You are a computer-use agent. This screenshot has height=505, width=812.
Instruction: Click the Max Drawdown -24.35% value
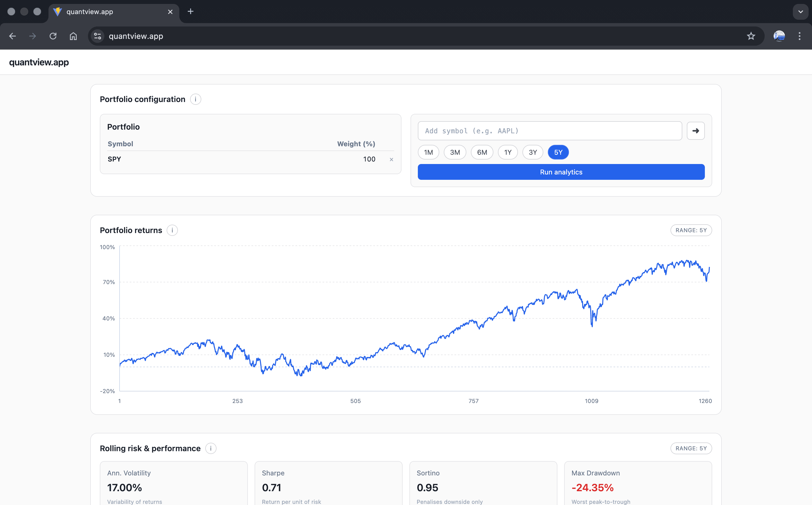pyautogui.click(x=592, y=488)
